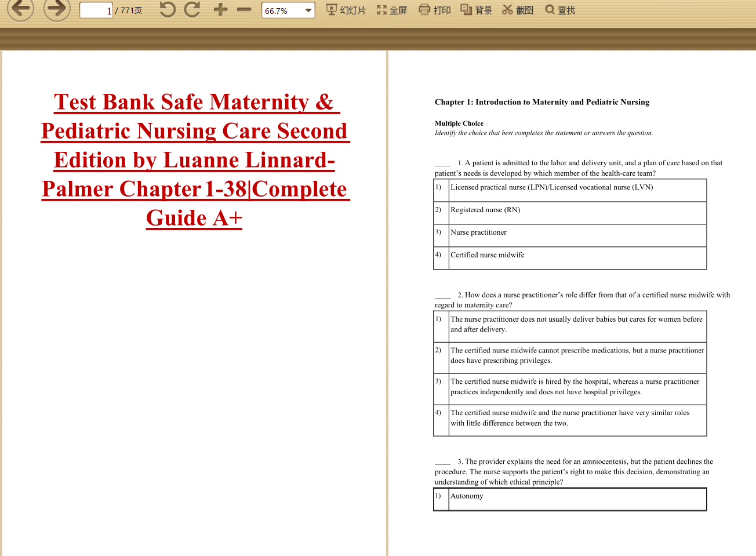Click question 2 text about nurse practitioner's role
This screenshot has width=756, height=556.
pos(582,300)
